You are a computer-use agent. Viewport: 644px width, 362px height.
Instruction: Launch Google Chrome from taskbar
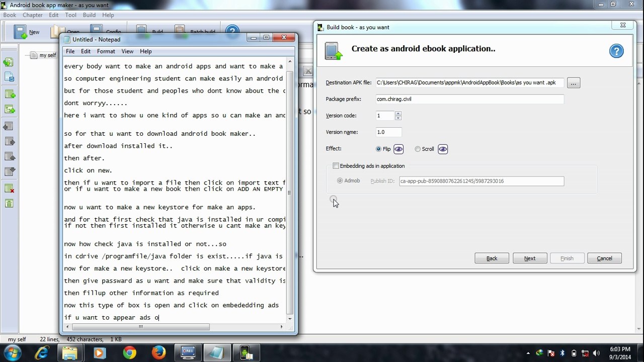[129, 353]
